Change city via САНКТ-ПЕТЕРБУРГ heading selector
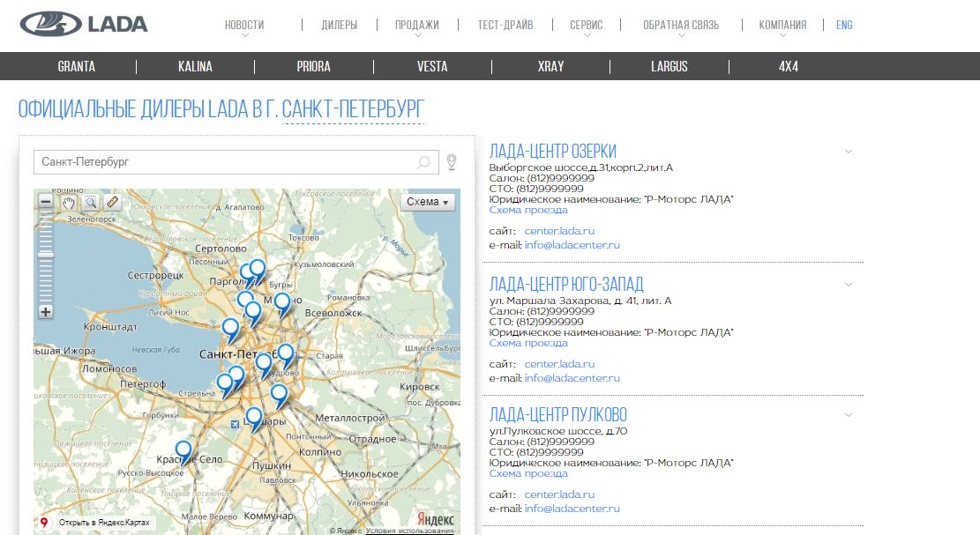The height and width of the screenshot is (535, 980). coord(353,109)
